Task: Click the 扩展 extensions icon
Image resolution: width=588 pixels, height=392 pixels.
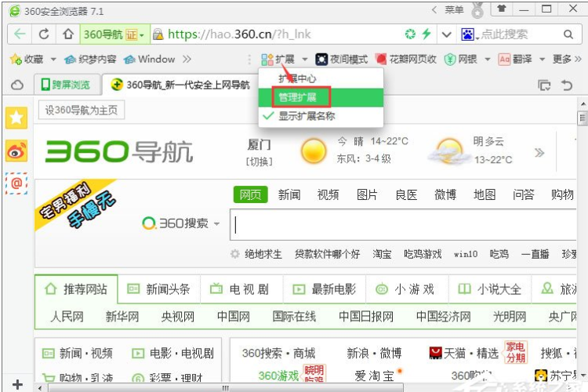Action: tap(278, 60)
